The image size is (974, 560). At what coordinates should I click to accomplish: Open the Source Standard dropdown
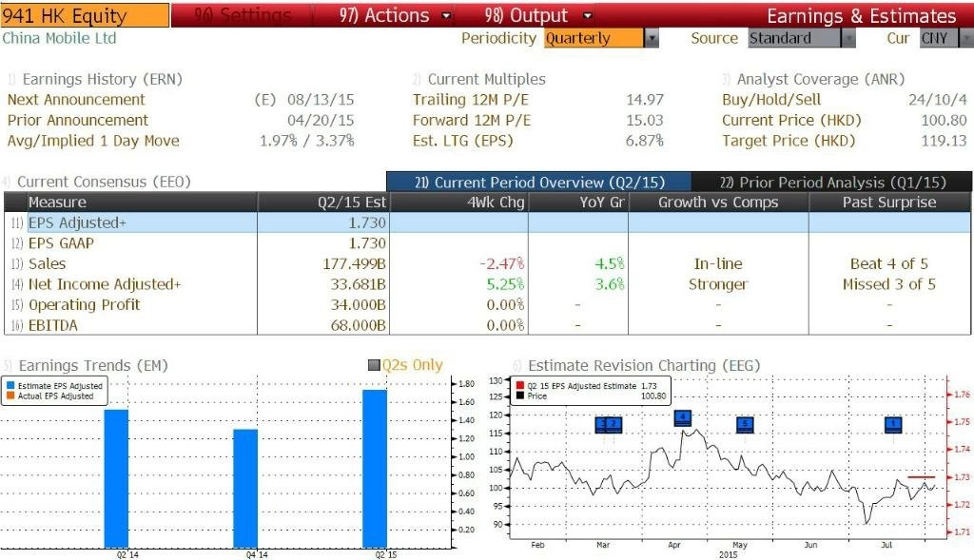(x=801, y=38)
